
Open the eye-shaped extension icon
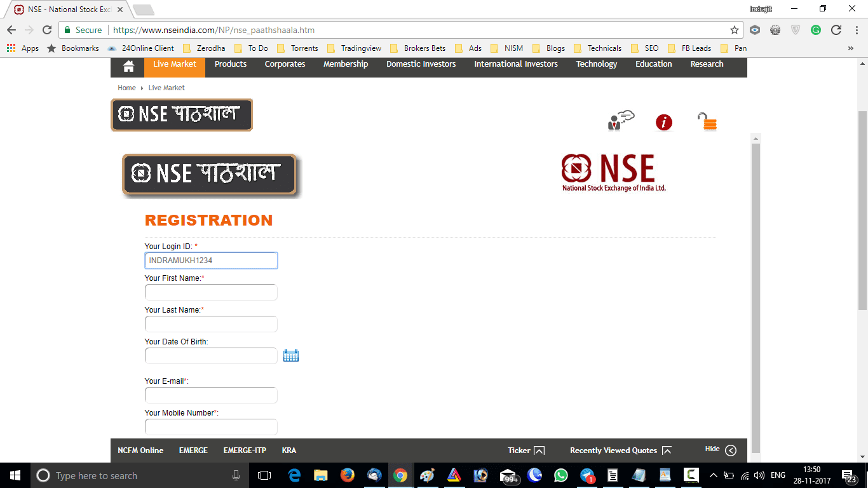(755, 30)
